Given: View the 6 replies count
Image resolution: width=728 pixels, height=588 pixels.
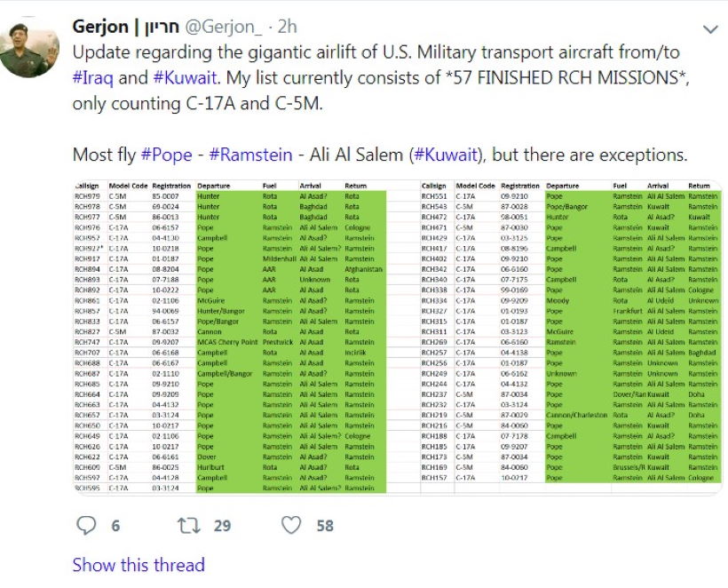Looking at the screenshot, I should point(115,526).
